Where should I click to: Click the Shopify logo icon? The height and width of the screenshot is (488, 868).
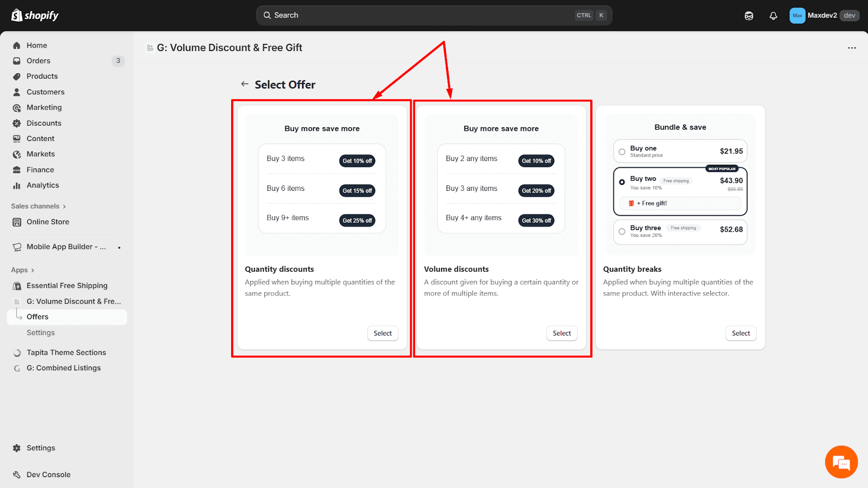pos(16,15)
